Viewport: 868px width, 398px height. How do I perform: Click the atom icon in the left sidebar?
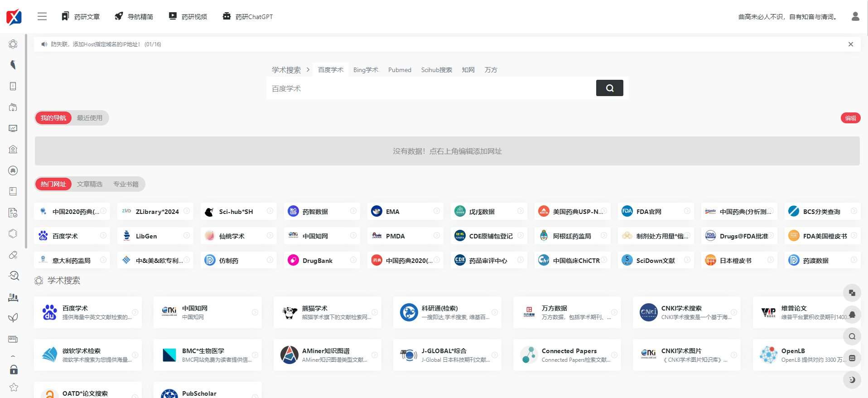click(13, 44)
